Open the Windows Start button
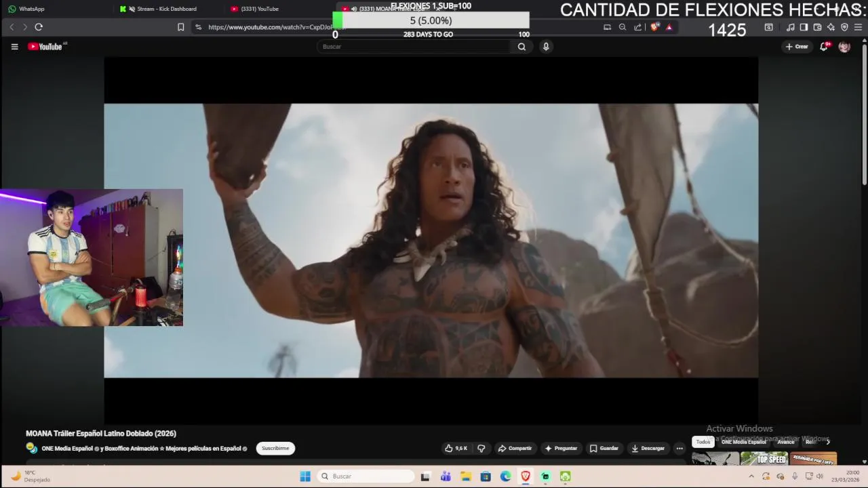Screen dimensions: 868x488 click(305, 476)
